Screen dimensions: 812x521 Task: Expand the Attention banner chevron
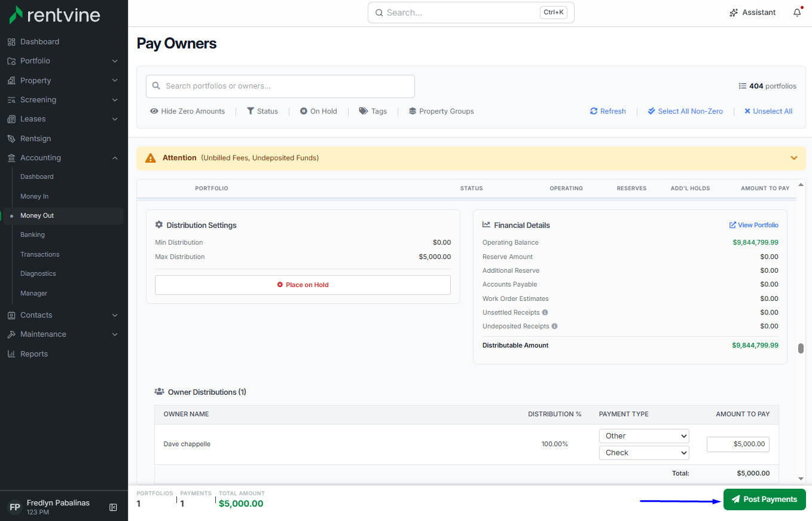(x=794, y=158)
